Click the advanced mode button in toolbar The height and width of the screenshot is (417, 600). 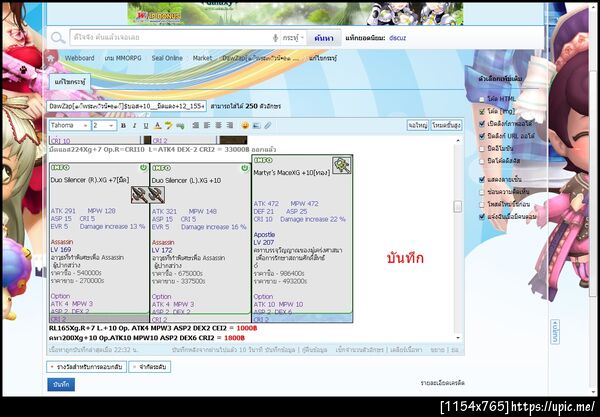[x=446, y=125]
